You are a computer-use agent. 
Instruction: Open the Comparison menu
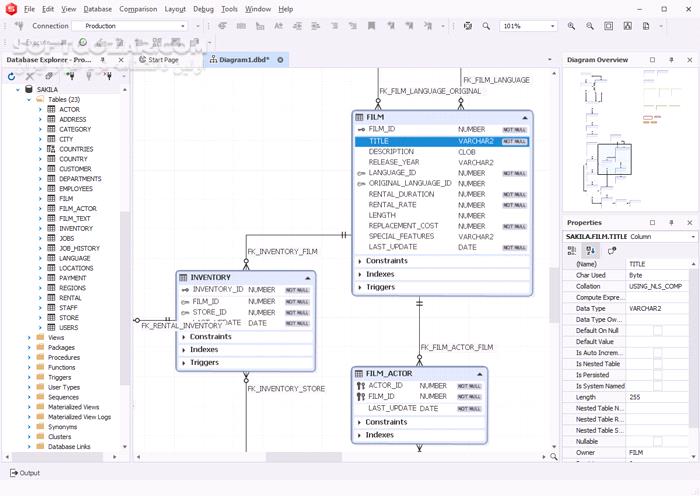point(138,9)
